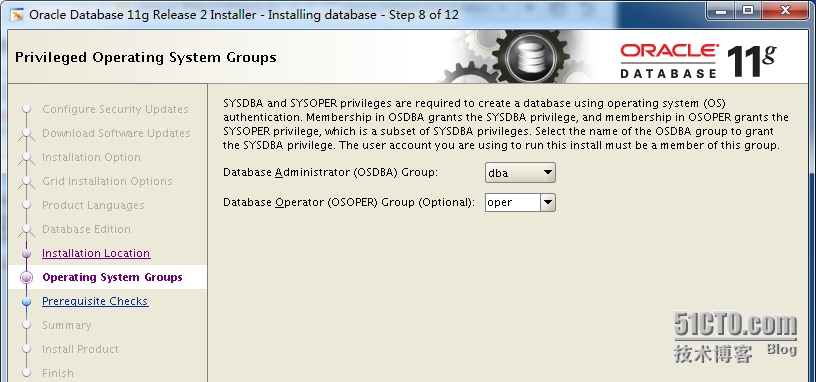
Task: Click the Installation Option step
Action: click(x=91, y=157)
